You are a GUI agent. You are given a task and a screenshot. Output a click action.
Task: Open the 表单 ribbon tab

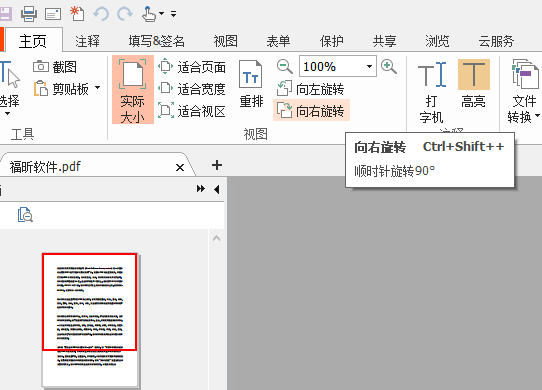point(278,41)
